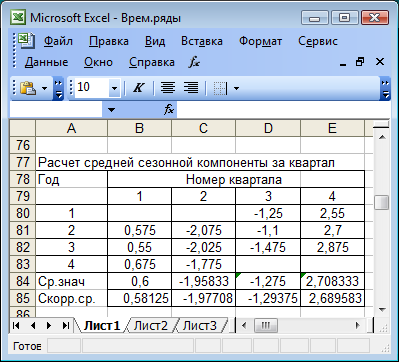Select column E header
Screen dimensions: 399x362
(x=332, y=128)
